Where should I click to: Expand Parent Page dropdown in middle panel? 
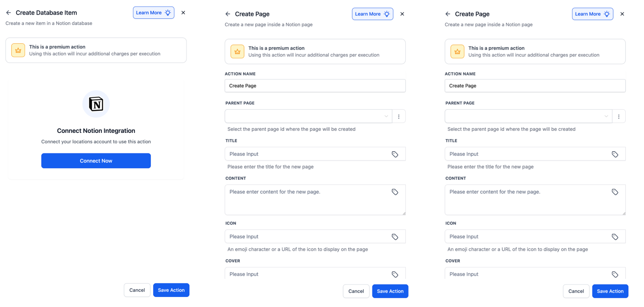click(308, 117)
